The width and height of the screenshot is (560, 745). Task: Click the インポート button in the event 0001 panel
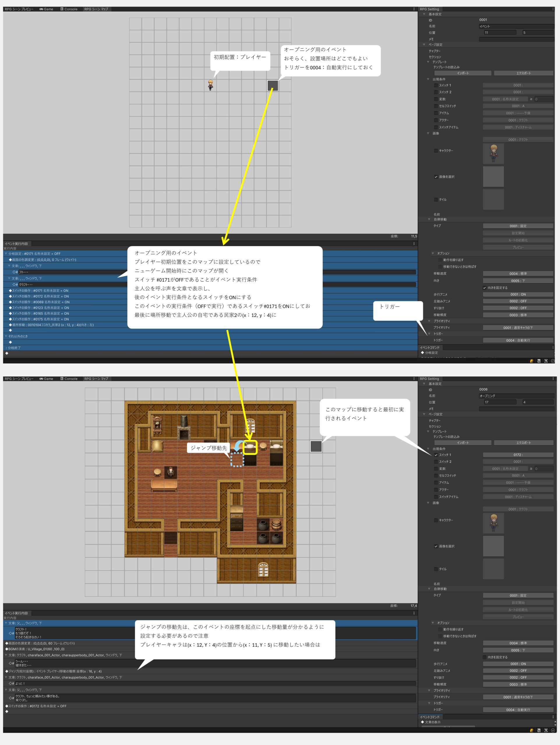[463, 73]
